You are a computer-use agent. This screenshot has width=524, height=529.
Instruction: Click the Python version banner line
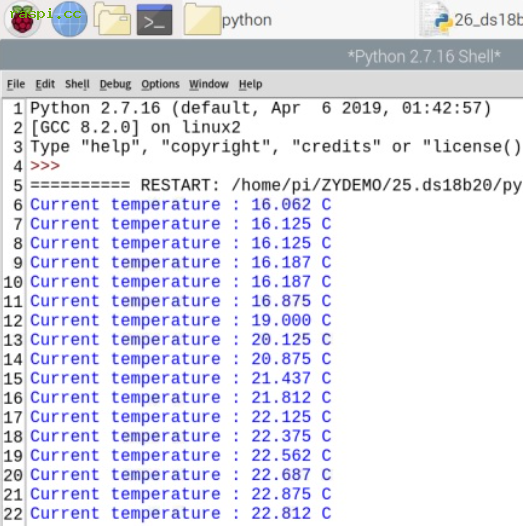(x=260, y=108)
